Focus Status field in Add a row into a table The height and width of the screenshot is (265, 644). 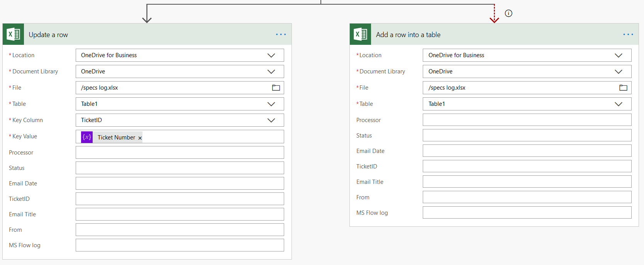(x=527, y=135)
